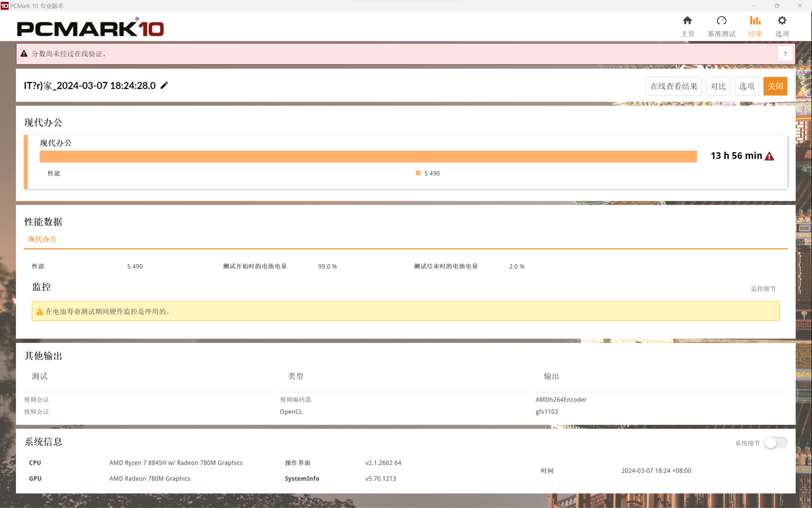Click the PCMark 10 logo
Image resolution: width=812 pixels, height=508 pixels.
90,28
